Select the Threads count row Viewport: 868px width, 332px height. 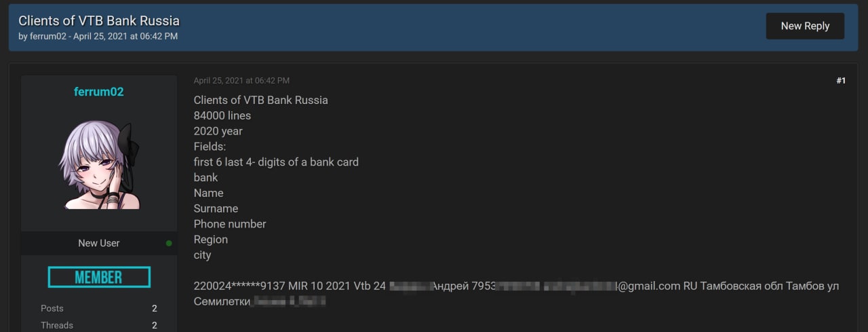[x=99, y=325]
